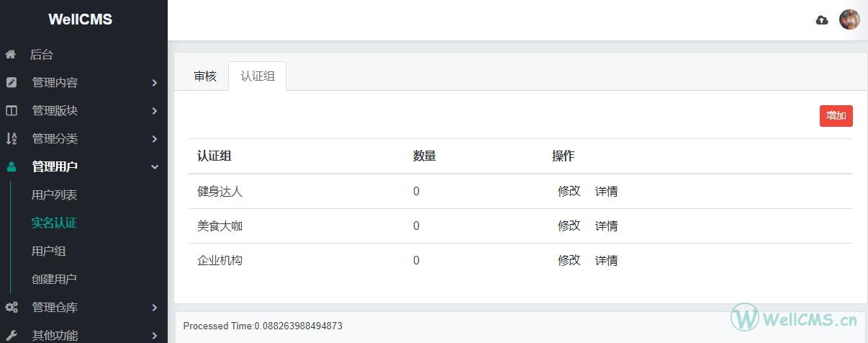Click the red 增加 button
This screenshot has height=343, width=868.
836,115
